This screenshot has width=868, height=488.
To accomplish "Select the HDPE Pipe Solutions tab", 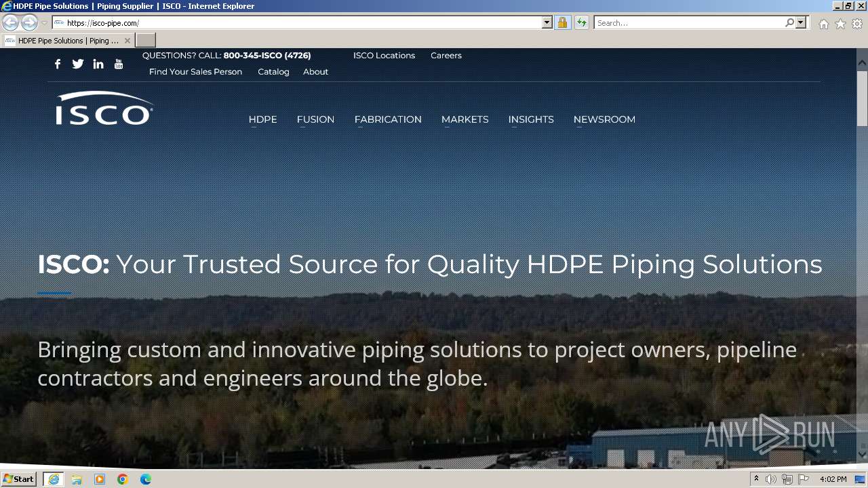I will pyautogui.click(x=68, y=41).
